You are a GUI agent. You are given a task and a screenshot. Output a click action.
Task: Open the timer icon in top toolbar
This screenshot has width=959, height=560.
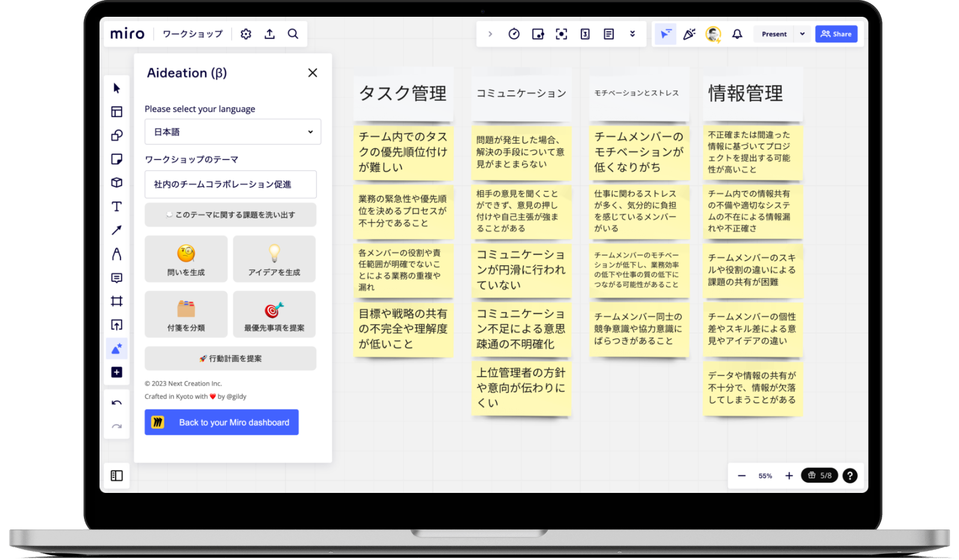(x=514, y=34)
